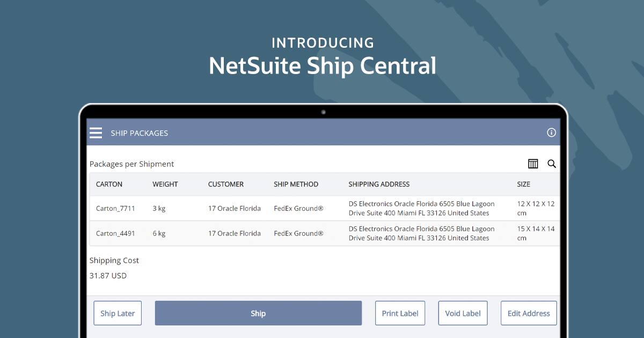The image size is (644, 338).
Task: Click the Ship Later button
Action: point(118,313)
